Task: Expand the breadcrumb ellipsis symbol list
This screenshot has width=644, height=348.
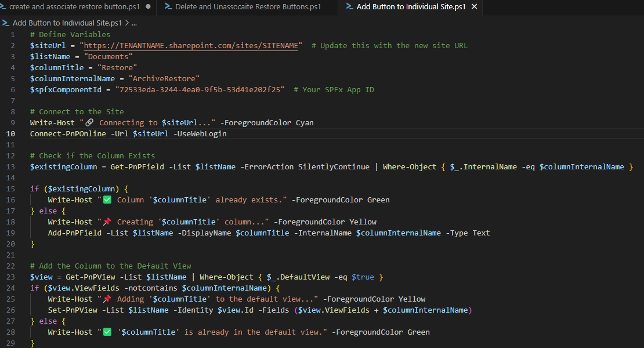Action: coord(134,23)
